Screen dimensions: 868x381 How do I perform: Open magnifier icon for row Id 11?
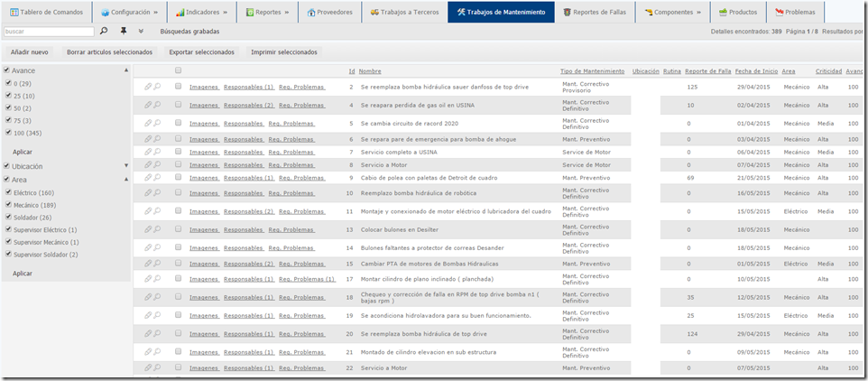pos(157,211)
